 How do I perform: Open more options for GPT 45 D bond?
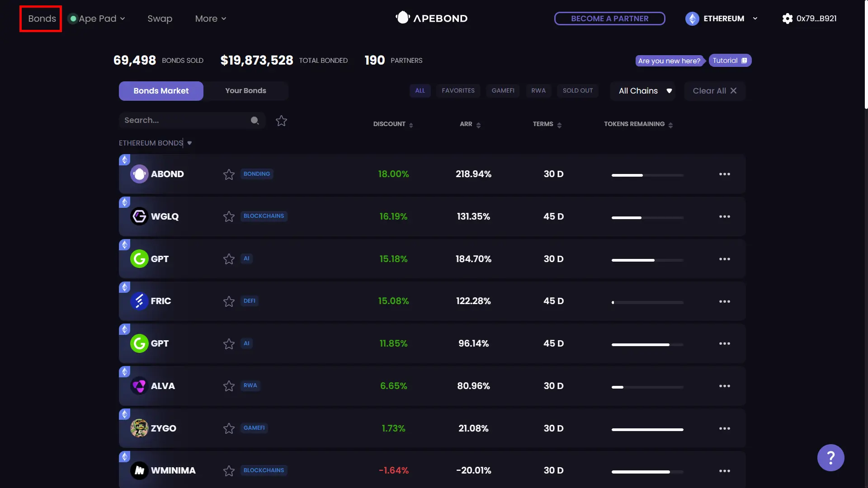pyautogui.click(x=725, y=343)
